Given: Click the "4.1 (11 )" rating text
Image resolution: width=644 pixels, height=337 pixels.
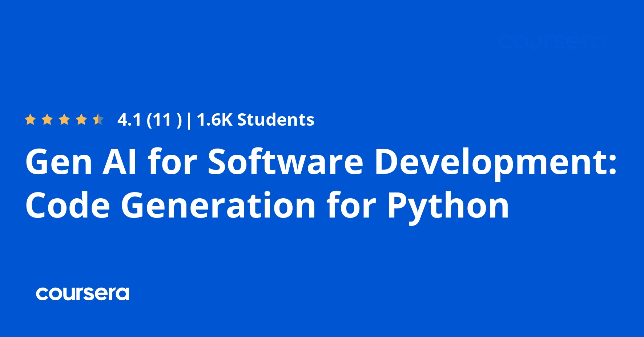Looking at the screenshot, I should point(149,120).
